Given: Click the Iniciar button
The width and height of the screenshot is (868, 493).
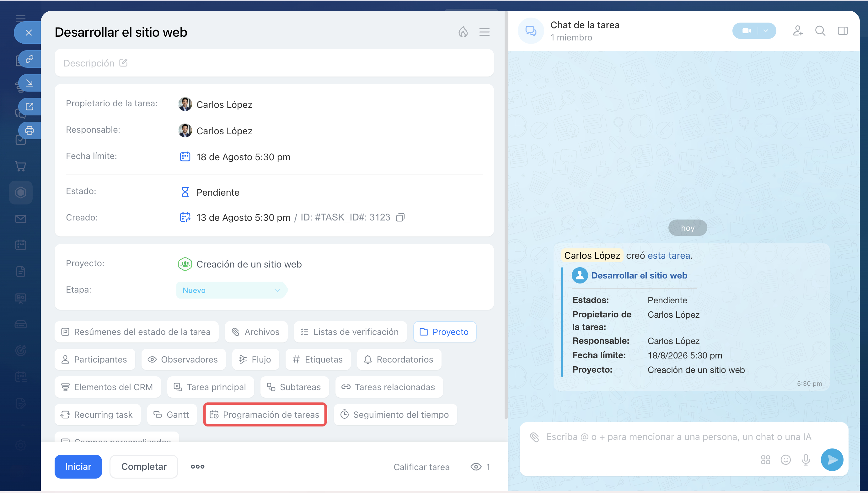Looking at the screenshot, I should [78, 467].
